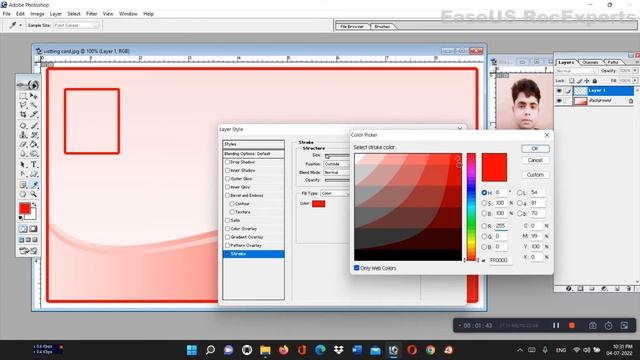640x360 pixels.
Task: Enable the Inner Shadow checkbox
Action: 227,170
